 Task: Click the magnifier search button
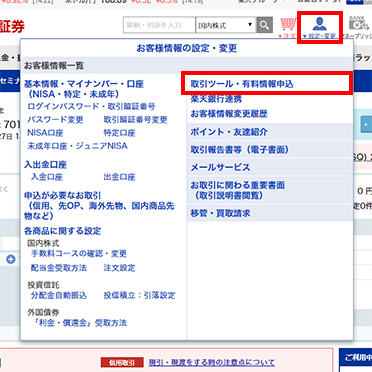point(264,25)
